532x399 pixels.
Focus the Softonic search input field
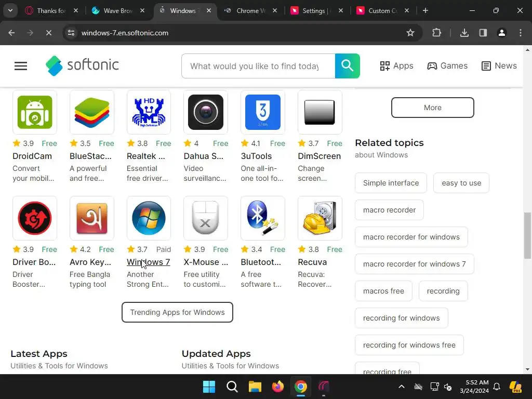point(258,66)
